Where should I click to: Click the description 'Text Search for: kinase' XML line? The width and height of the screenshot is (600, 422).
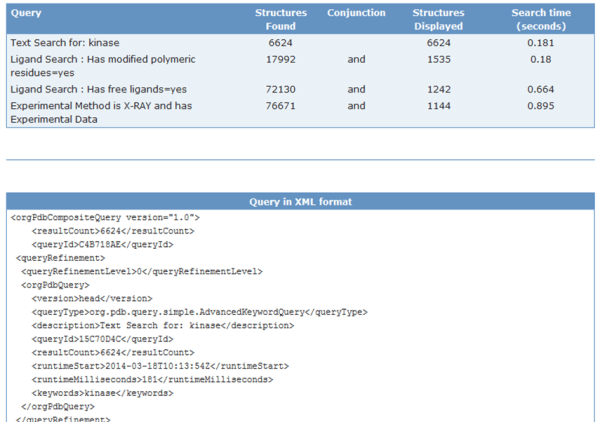click(x=163, y=326)
